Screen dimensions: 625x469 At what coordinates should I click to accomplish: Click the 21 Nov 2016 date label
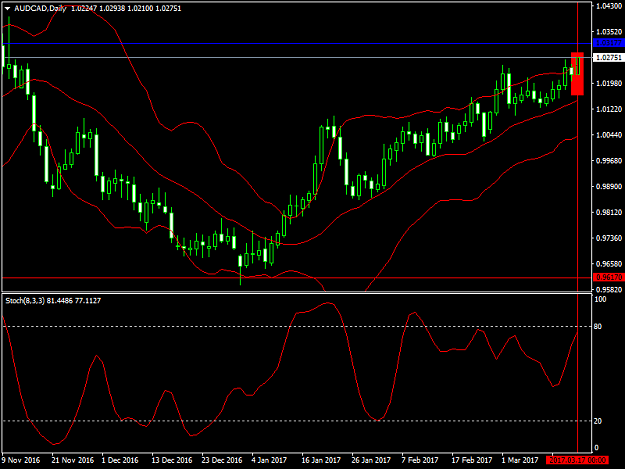pyautogui.click(x=73, y=460)
